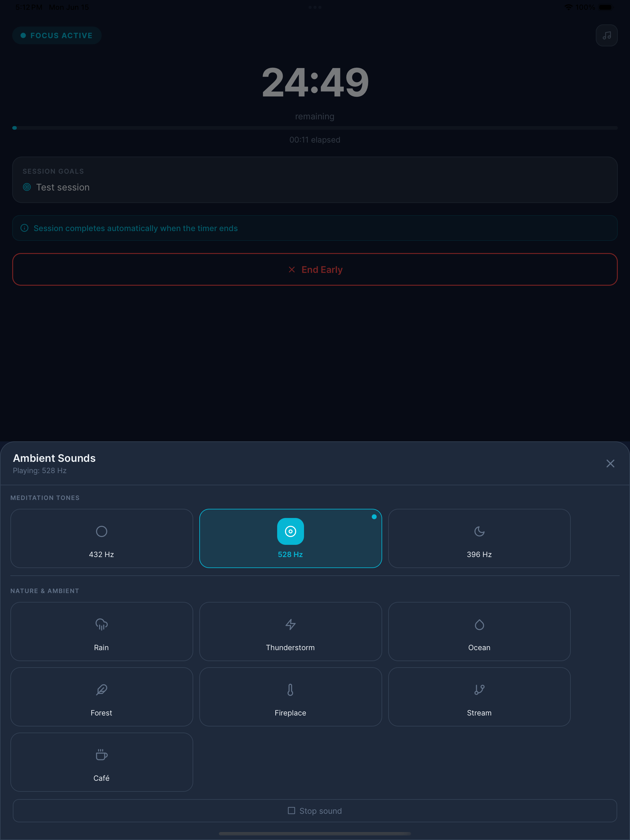Play the Rain ambient sound

pyautogui.click(x=101, y=631)
